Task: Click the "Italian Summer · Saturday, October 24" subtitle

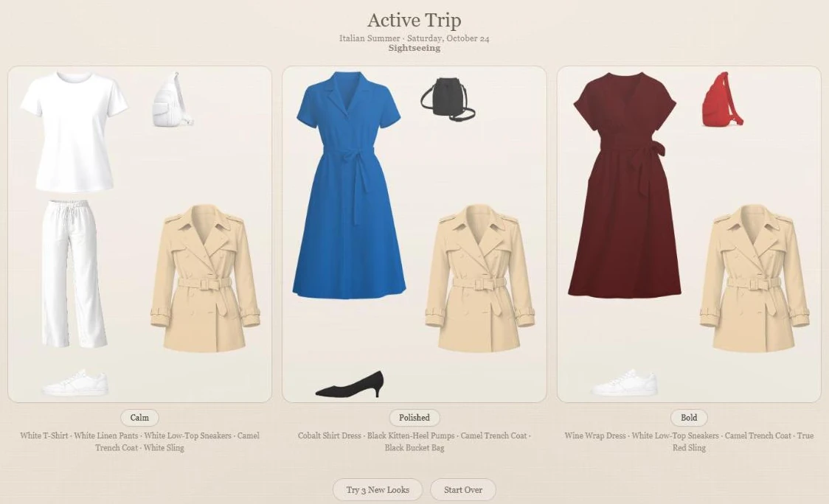Action: click(414, 38)
